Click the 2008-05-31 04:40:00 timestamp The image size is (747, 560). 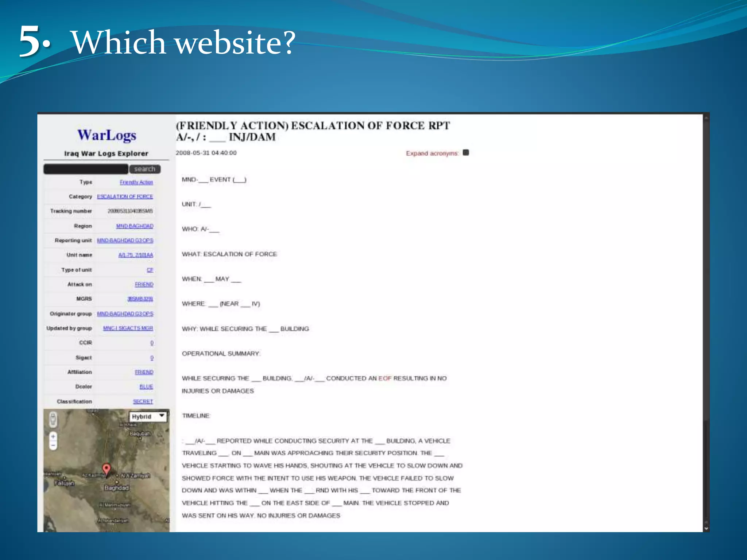(206, 153)
